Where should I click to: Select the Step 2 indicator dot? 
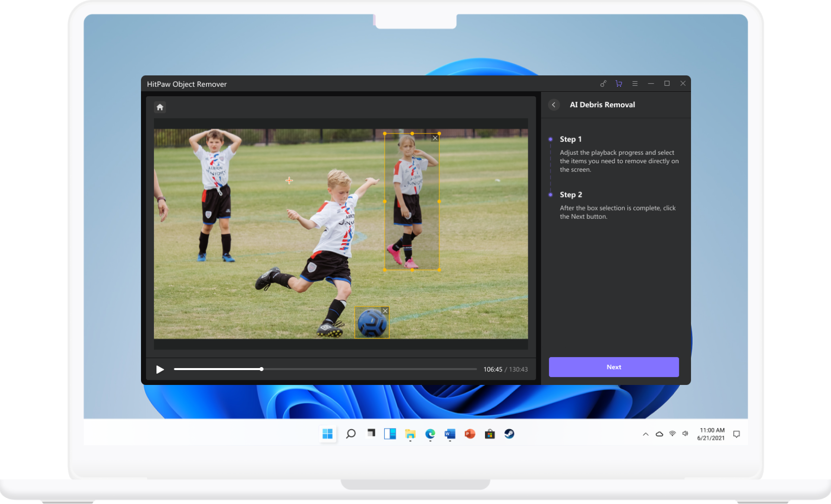coord(550,195)
